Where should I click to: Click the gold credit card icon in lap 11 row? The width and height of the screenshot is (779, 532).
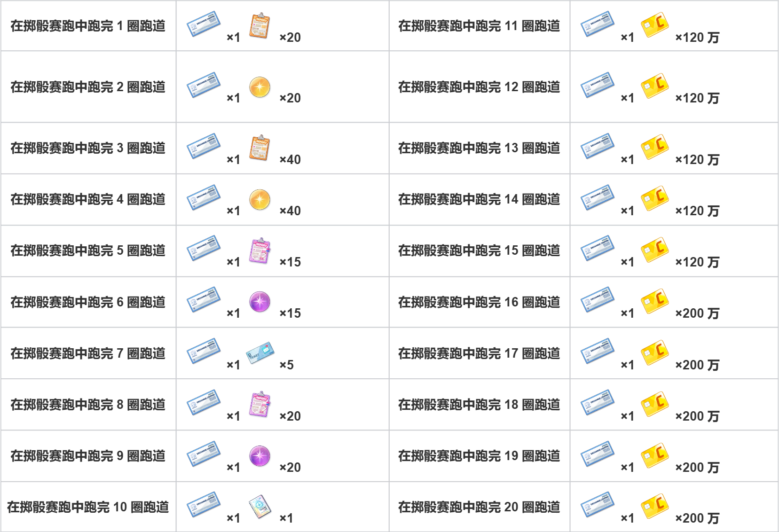[655, 25]
